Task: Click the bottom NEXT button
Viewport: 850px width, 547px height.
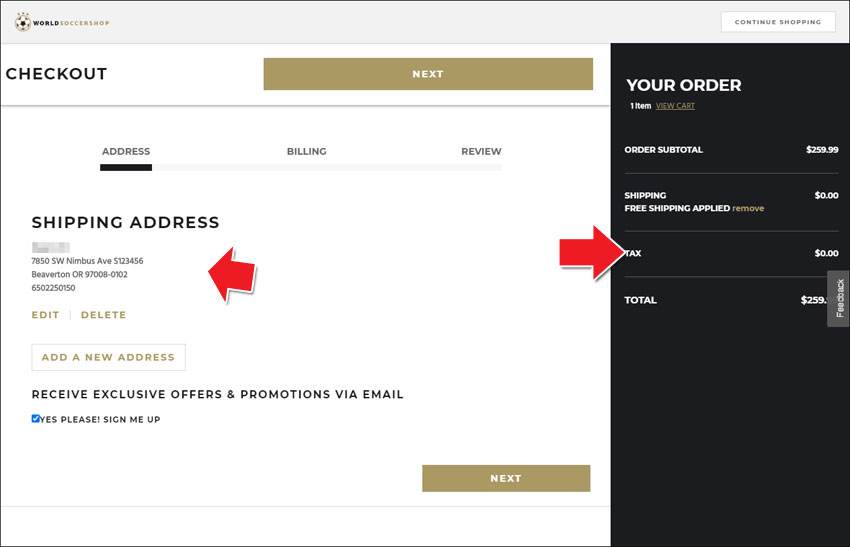Action: [506, 478]
